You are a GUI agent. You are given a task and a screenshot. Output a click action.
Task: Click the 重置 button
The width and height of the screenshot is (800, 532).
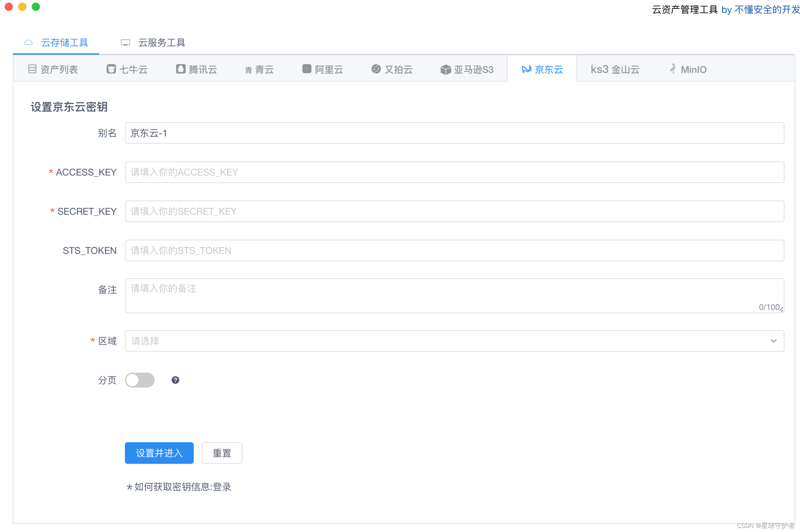[221, 453]
